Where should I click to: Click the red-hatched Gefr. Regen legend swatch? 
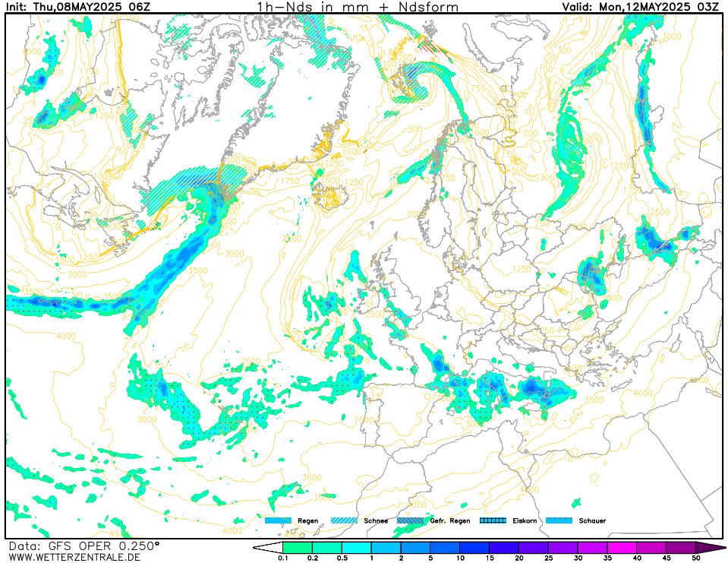(411, 520)
